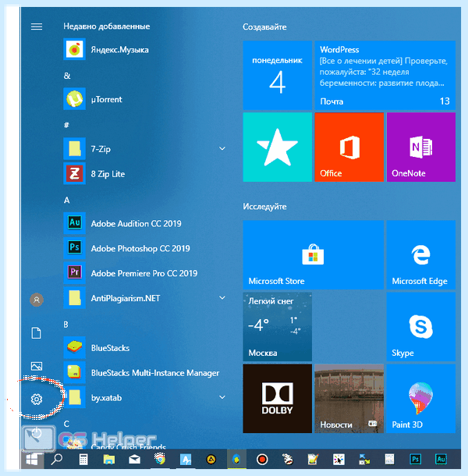Open BlueStacks from the app list

click(x=145, y=348)
